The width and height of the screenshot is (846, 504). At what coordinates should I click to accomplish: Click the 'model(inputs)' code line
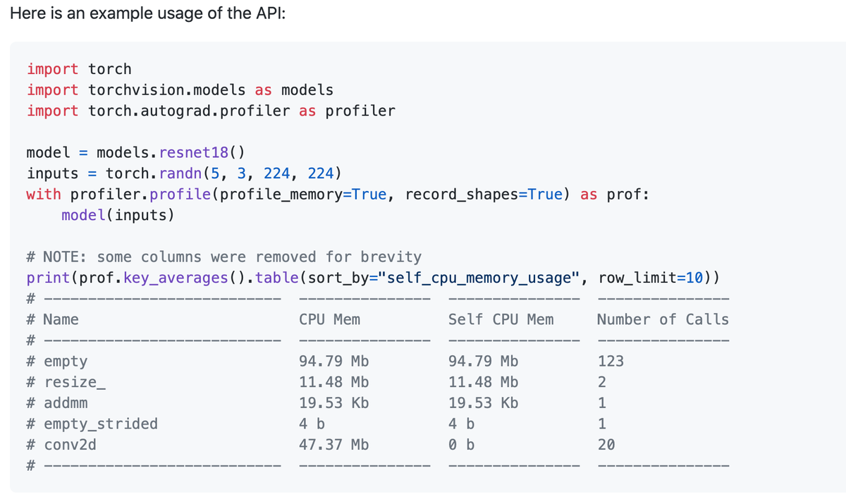tap(118, 215)
